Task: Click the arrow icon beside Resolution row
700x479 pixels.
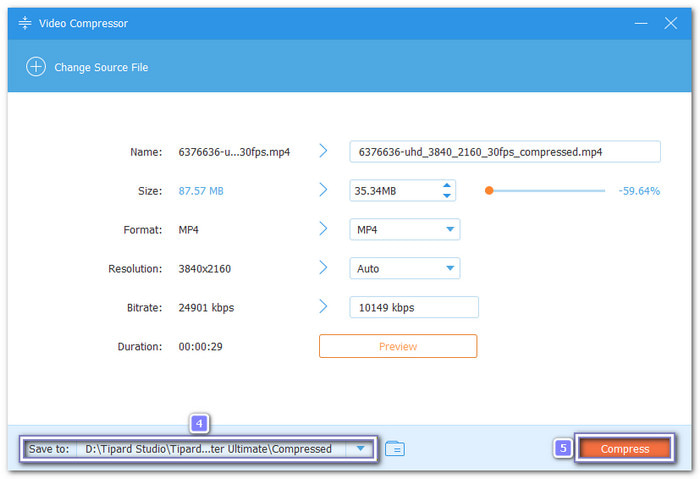Action: point(323,268)
